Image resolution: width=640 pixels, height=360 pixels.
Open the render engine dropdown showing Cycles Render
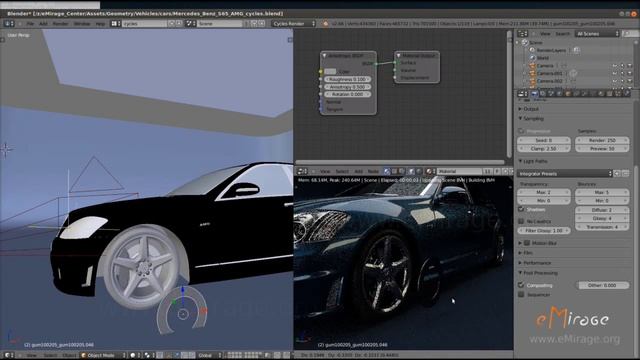294,24
